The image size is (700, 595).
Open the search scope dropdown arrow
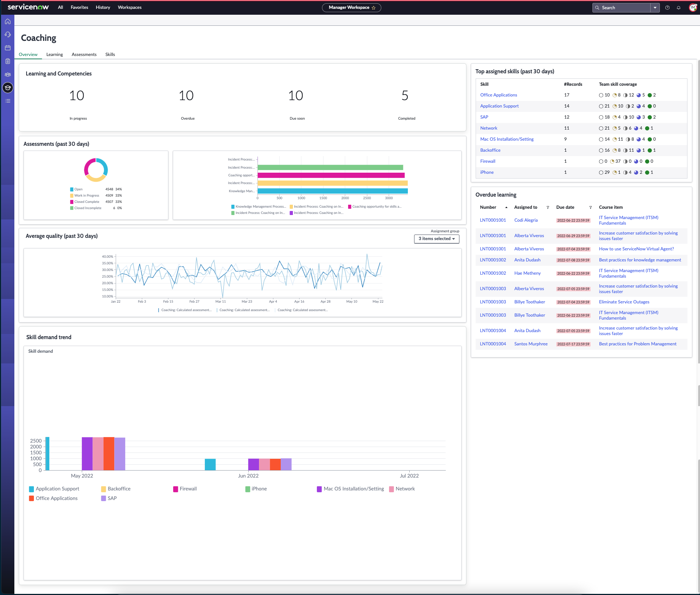(x=655, y=8)
